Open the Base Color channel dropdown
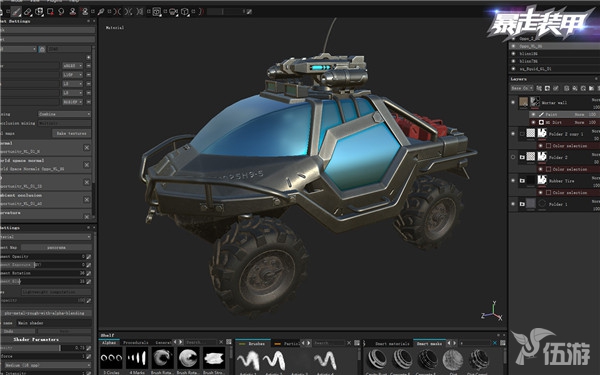Image resolution: width=600 pixels, height=375 pixels. (x=522, y=88)
